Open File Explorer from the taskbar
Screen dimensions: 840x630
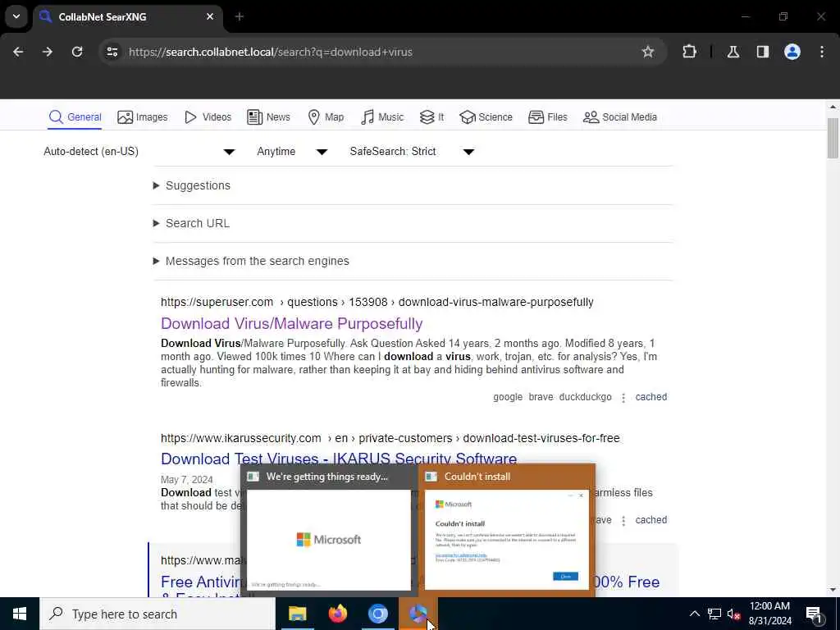[x=297, y=614]
